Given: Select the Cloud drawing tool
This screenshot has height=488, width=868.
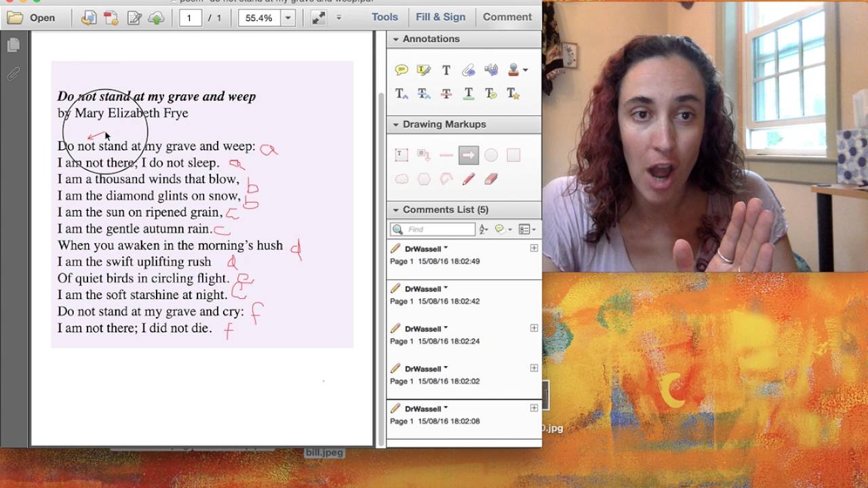Looking at the screenshot, I should pos(401,179).
